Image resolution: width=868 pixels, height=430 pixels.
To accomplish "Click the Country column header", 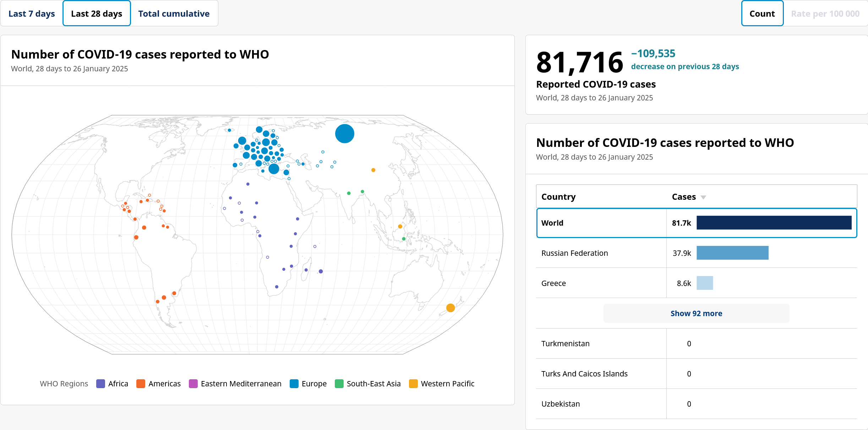I will point(558,197).
